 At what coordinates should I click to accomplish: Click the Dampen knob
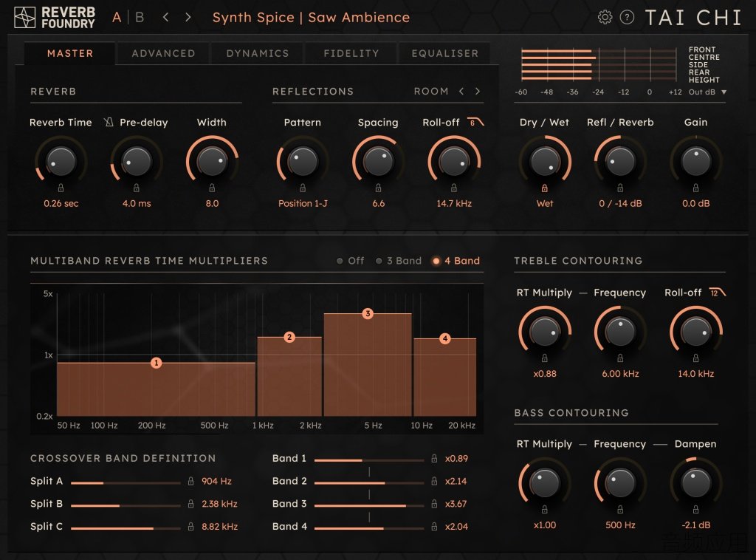point(695,483)
